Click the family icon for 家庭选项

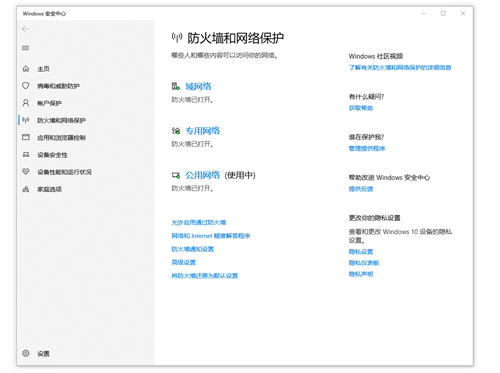coord(26,189)
